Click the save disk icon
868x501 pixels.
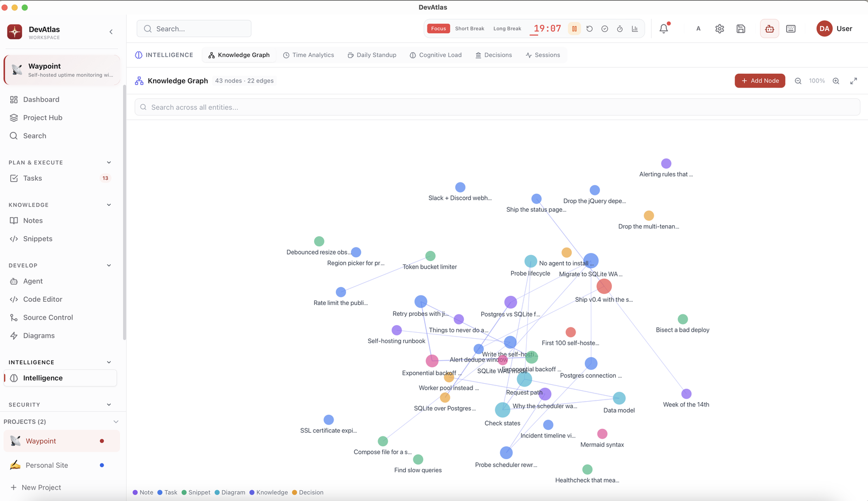tap(741, 29)
